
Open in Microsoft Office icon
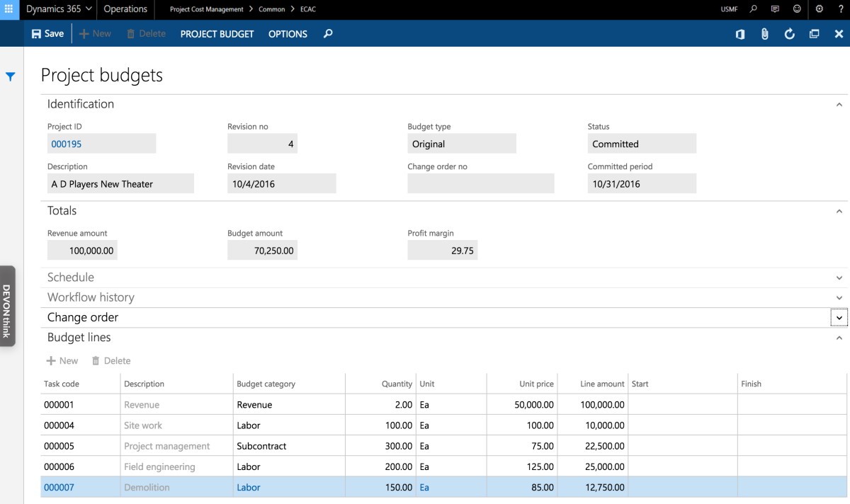740,34
